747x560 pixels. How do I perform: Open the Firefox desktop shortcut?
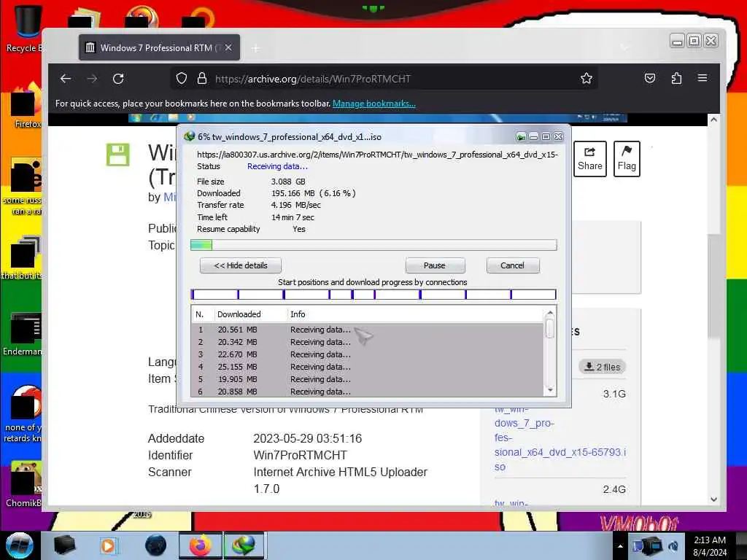pos(26,106)
